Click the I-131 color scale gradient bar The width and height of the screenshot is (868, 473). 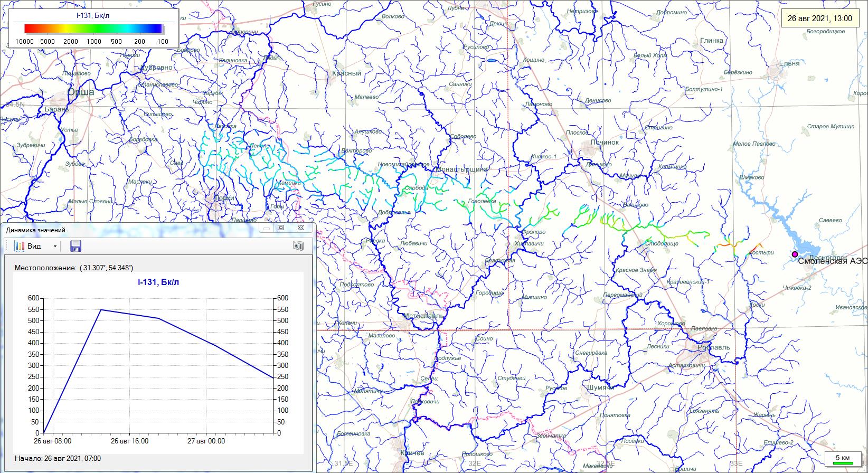(x=93, y=29)
